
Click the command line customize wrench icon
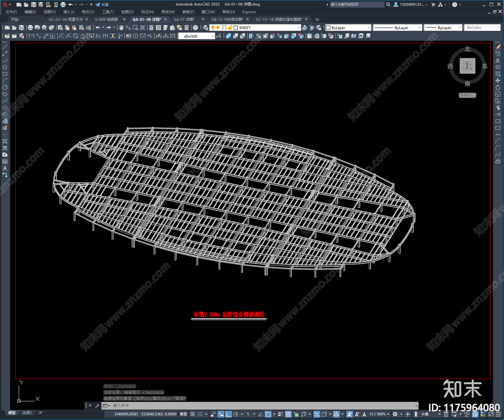[97, 406]
